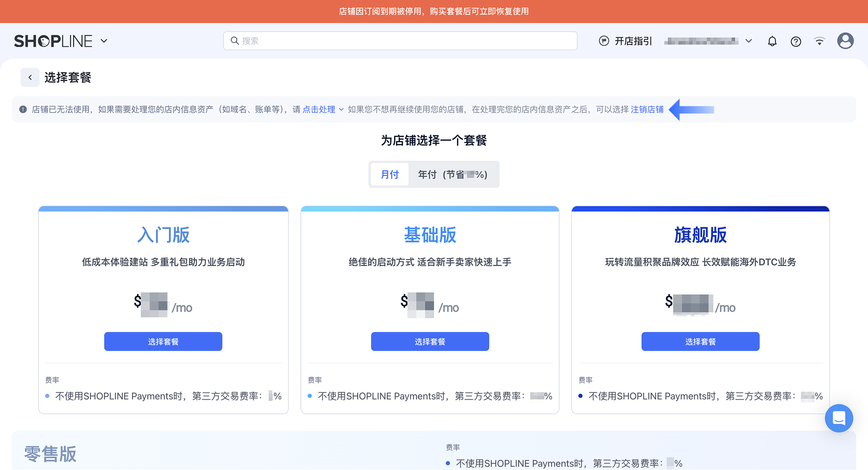Click the network status icon in header

tap(819, 41)
